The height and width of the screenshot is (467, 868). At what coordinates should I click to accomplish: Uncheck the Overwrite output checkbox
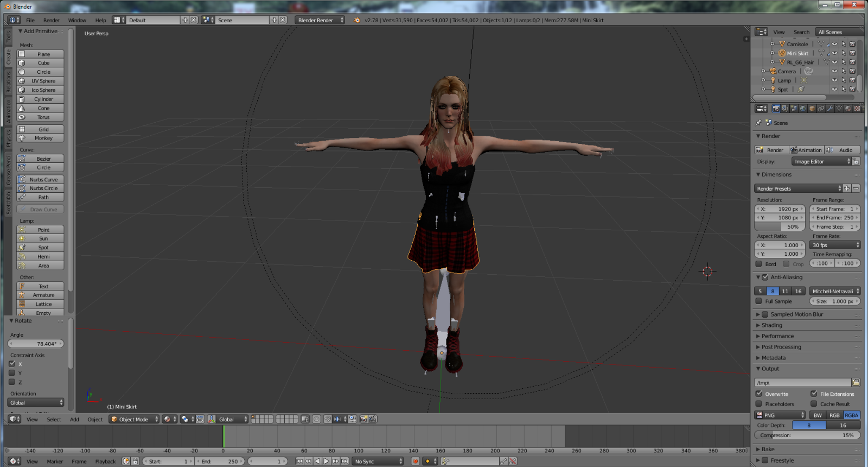759,394
